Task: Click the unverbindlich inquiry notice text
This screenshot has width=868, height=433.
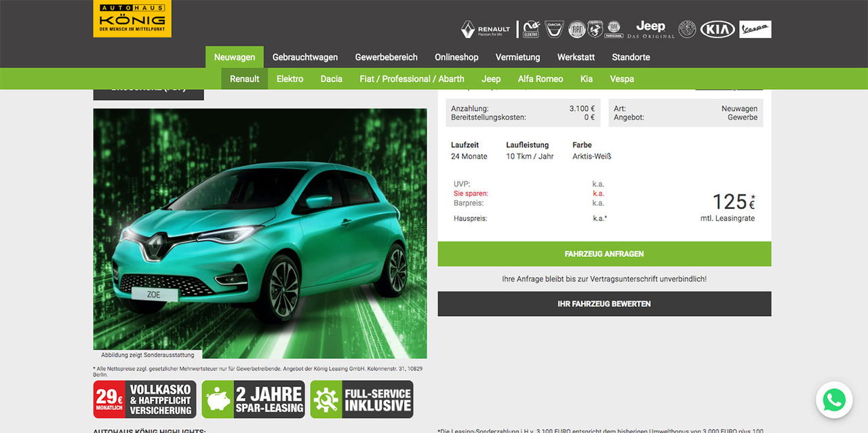Action: tap(604, 279)
